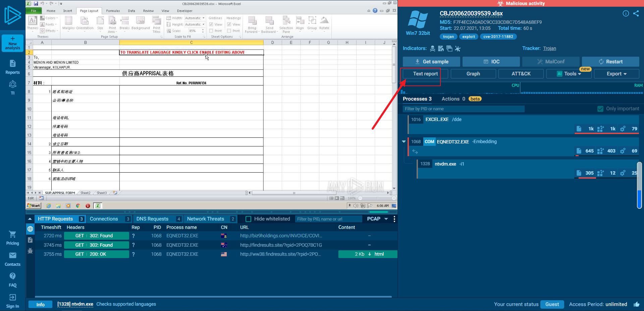
Task: Click the Orientation icon in Excel ribbon
Action: (85, 23)
